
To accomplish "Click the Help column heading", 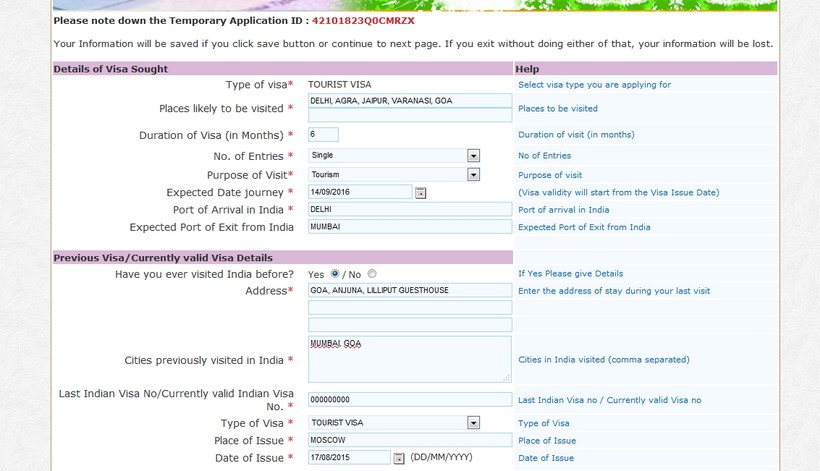I will click(527, 69).
